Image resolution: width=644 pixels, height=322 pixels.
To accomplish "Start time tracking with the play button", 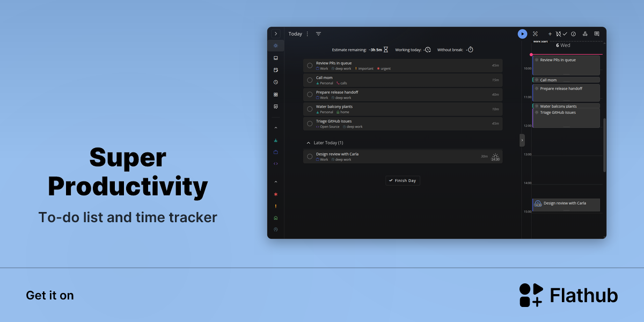I will (x=522, y=34).
